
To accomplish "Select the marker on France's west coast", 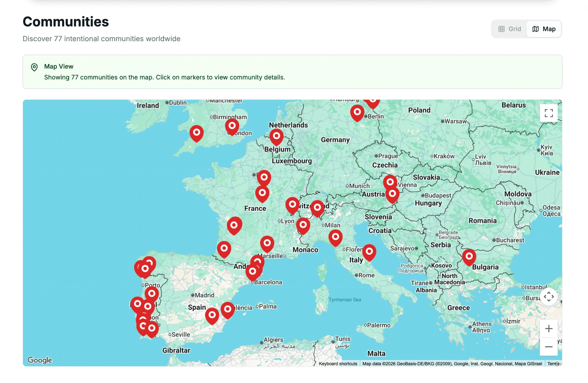I will tap(234, 227).
